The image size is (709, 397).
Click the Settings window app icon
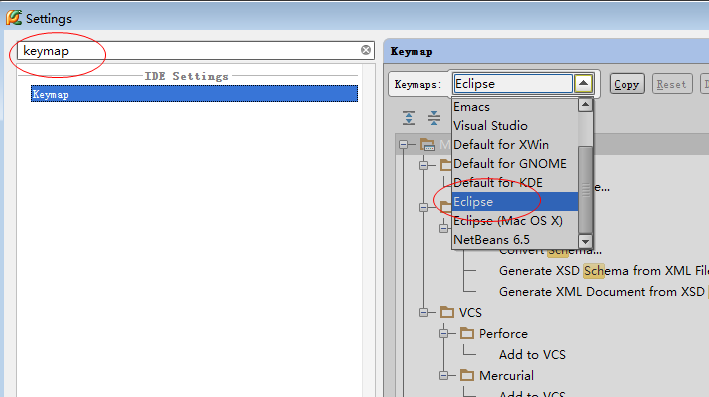pyautogui.click(x=14, y=18)
